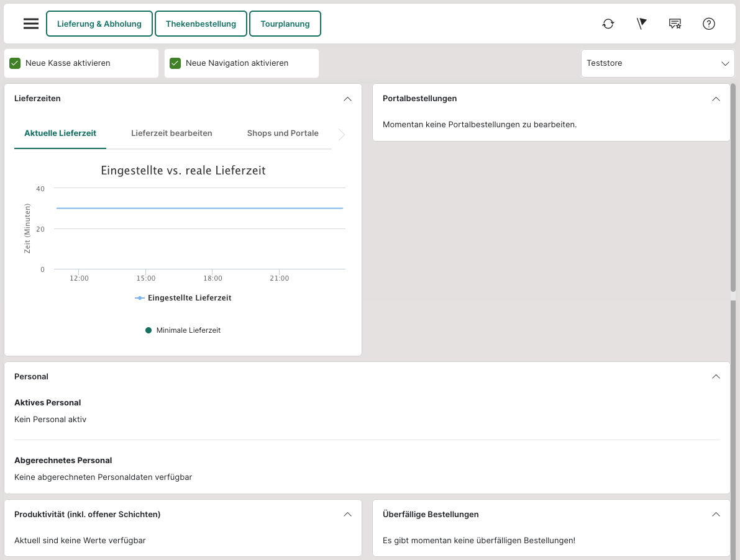This screenshot has height=560, width=740.
Task: Toggle Minimale Lieferzeit legend dot
Action: click(148, 330)
